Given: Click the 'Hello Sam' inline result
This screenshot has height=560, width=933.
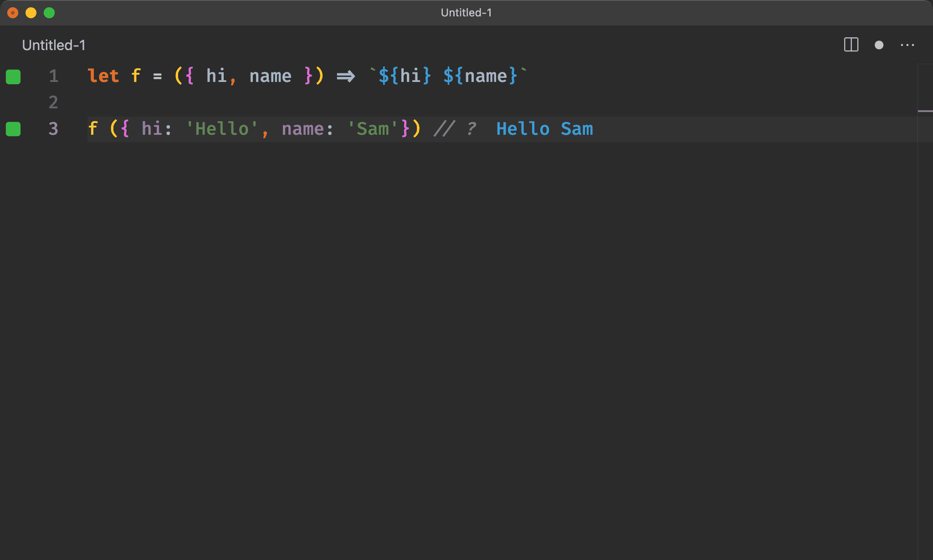Looking at the screenshot, I should point(544,129).
